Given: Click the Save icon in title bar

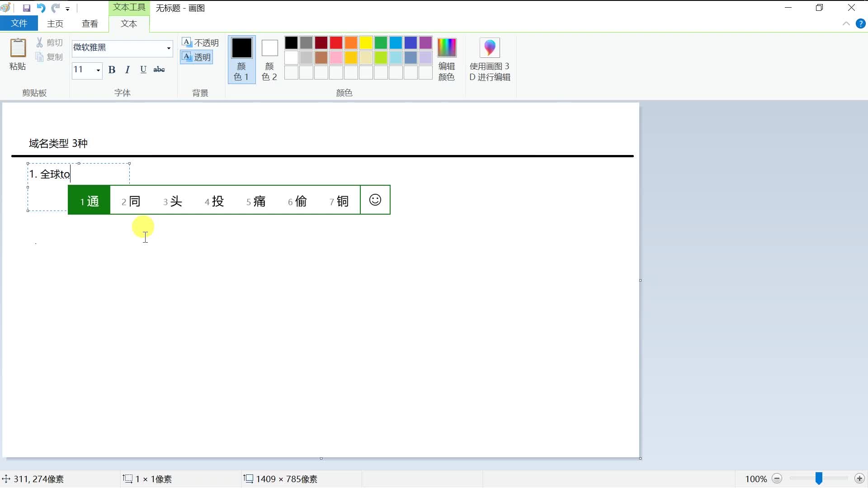Looking at the screenshot, I should pos(27,8).
